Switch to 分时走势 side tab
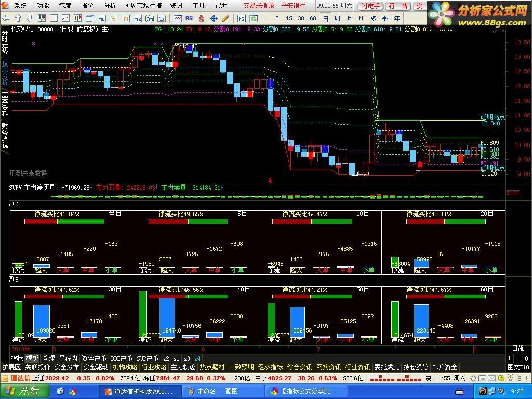 coord(5,42)
